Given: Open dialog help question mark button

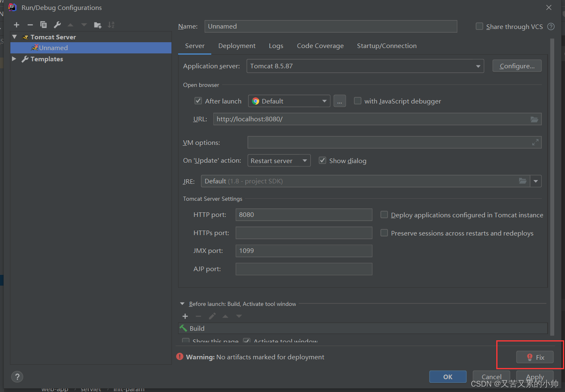Looking at the screenshot, I should pyautogui.click(x=17, y=377).
